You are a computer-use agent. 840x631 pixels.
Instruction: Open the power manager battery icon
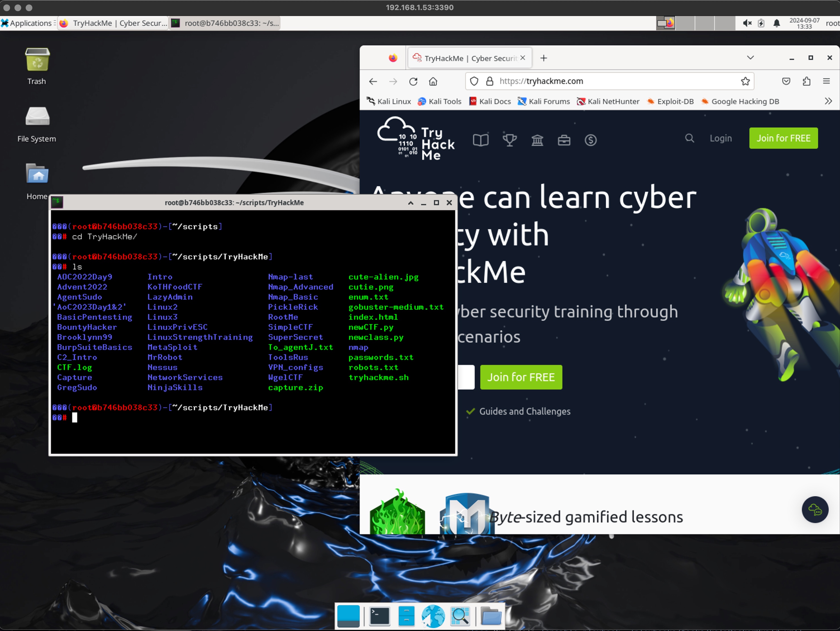point(761,23)
